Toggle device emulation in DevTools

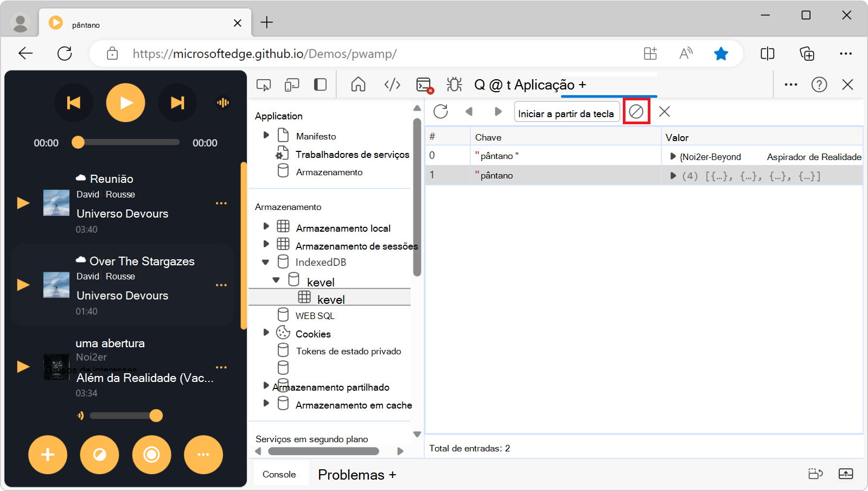tap(292, 85)
